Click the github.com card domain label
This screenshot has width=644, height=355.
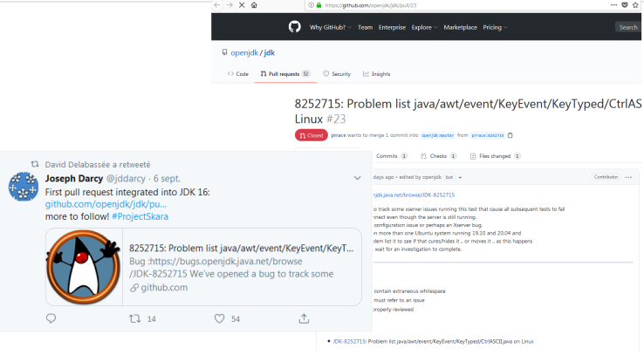[x=164, y=287]
